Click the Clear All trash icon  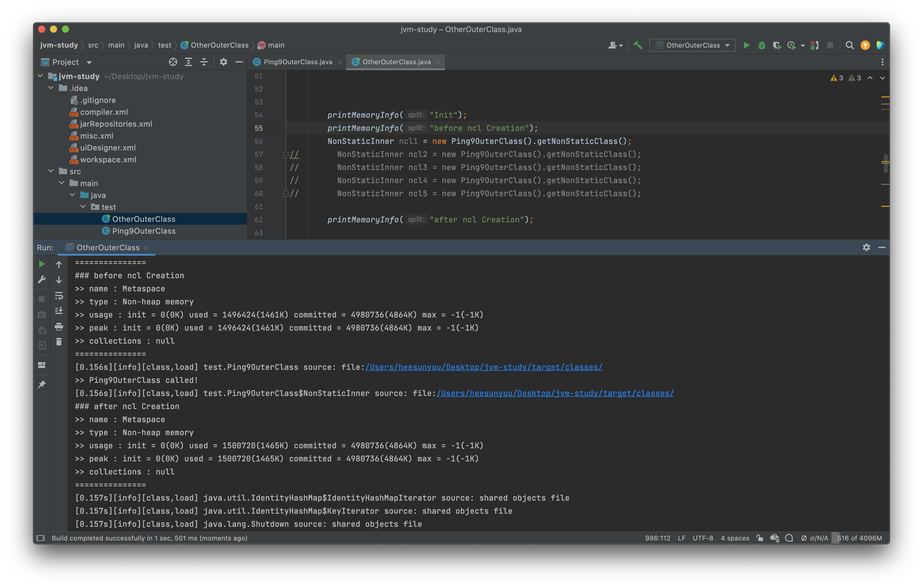coord(59,342)
